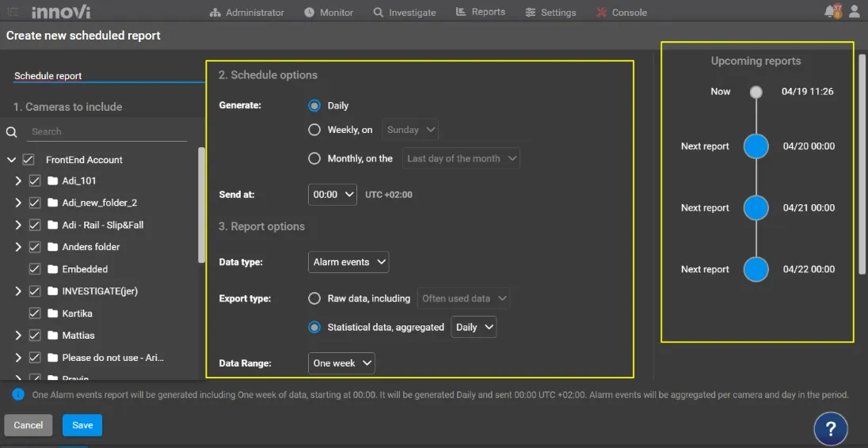Open the Alarm events data type dropdown
Screen dimensions: 868x448
click(348, 262)
